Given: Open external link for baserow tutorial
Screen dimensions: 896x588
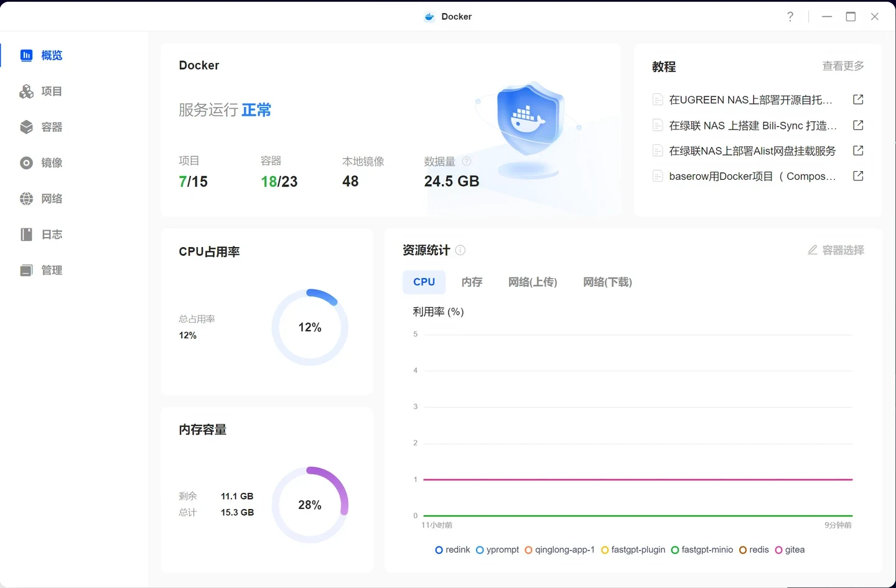Looking at the screenshot, I should point(858,176).
